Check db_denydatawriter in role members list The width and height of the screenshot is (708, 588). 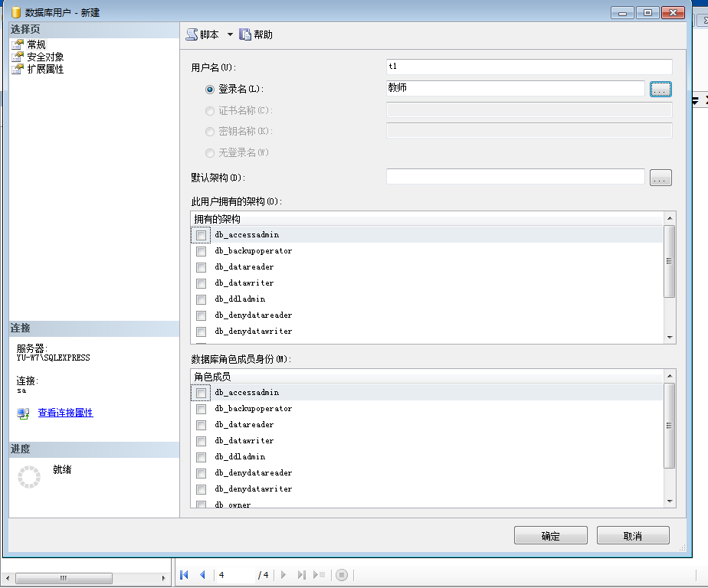(201, 489)
